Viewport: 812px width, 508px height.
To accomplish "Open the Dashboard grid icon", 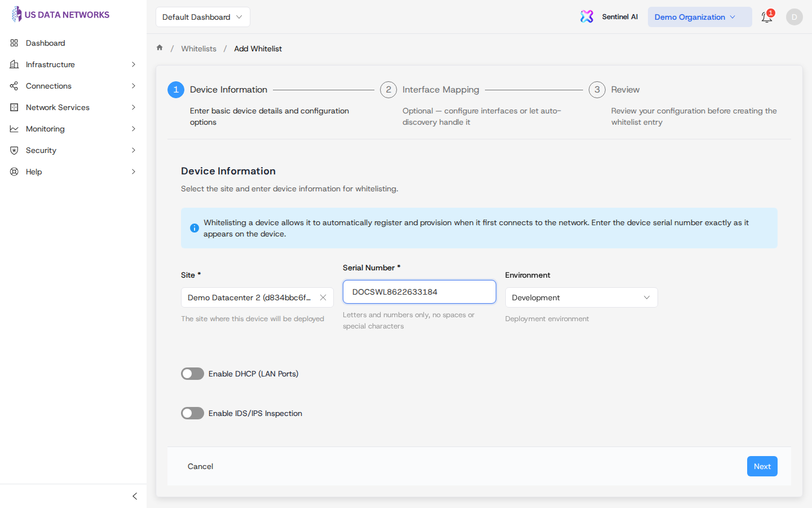I will [14, 43].
